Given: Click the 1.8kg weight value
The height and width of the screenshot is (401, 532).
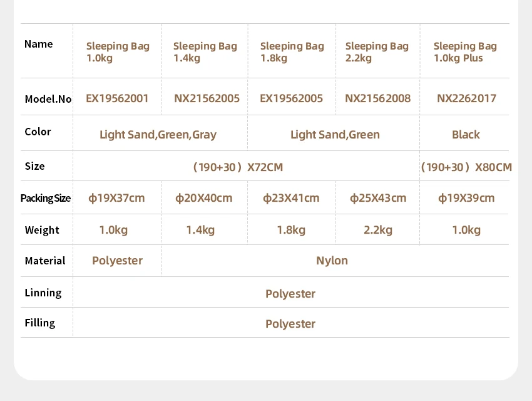Looking at the screenshot, I should [x=291, y=230].
